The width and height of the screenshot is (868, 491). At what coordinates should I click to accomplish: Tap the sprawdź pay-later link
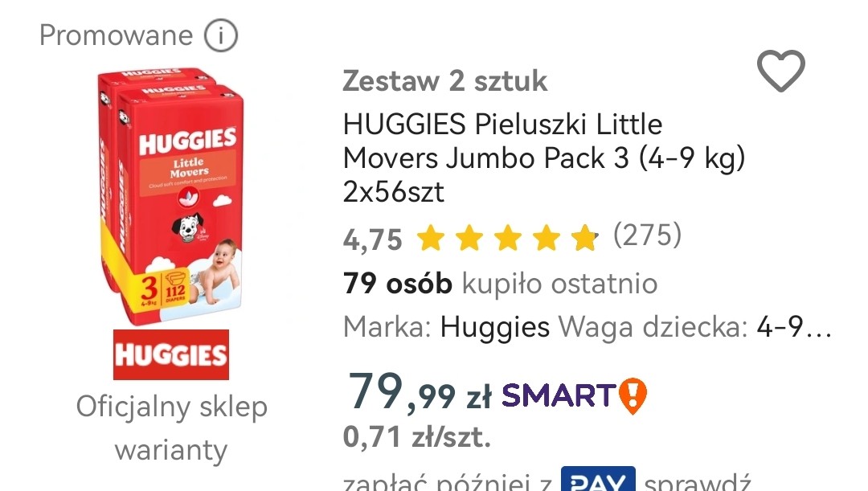(x=698, y=481)
